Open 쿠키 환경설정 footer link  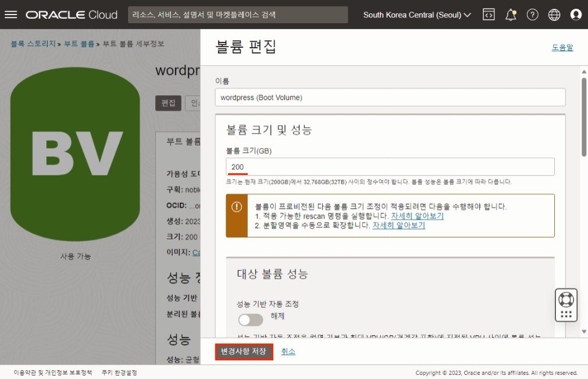119,372
